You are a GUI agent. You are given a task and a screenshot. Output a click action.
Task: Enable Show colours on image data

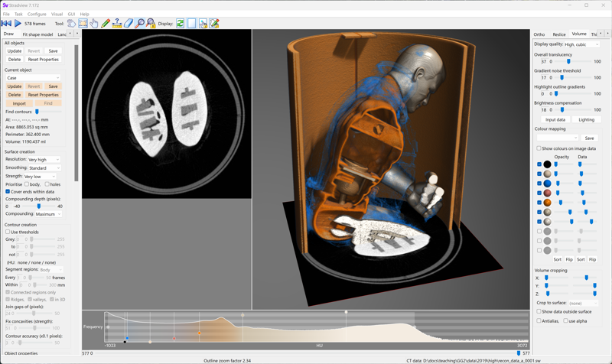click(539, 148)
